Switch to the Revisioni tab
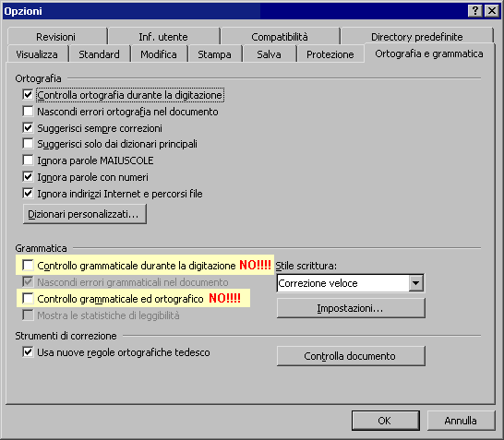The height and width of the screenshot is (440, 504). pos(57,37)
